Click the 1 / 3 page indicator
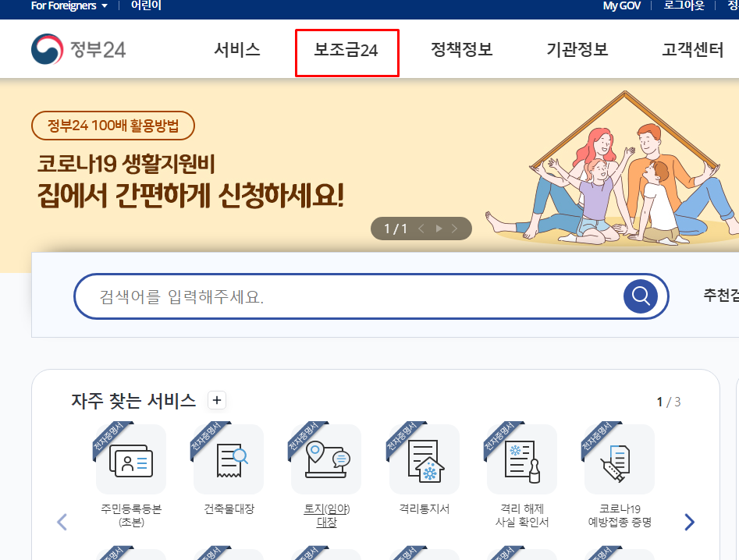The image size is (739, 560). [669, 402]
